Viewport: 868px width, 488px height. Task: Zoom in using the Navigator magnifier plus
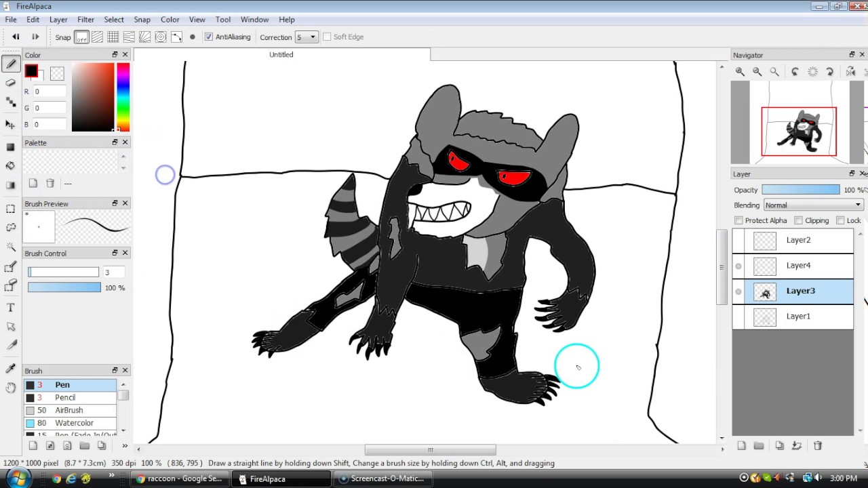(740, 72)
